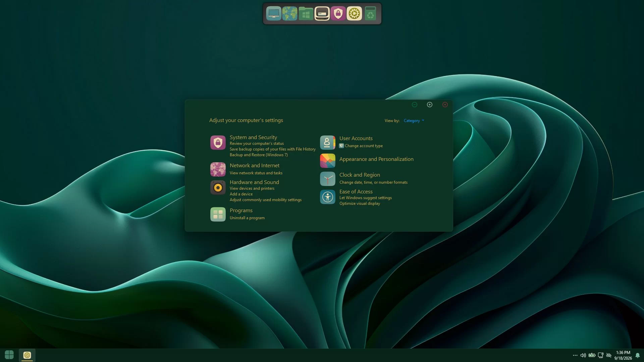This screenshot has height=362, width=644.
Task: Click the Start button on the taskbar
Action: pos(9,355)
